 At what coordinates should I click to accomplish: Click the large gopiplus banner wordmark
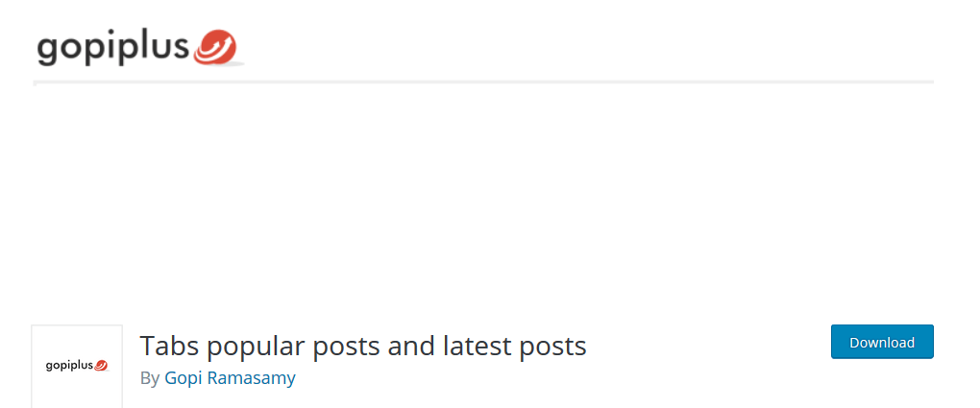[113, 48]
